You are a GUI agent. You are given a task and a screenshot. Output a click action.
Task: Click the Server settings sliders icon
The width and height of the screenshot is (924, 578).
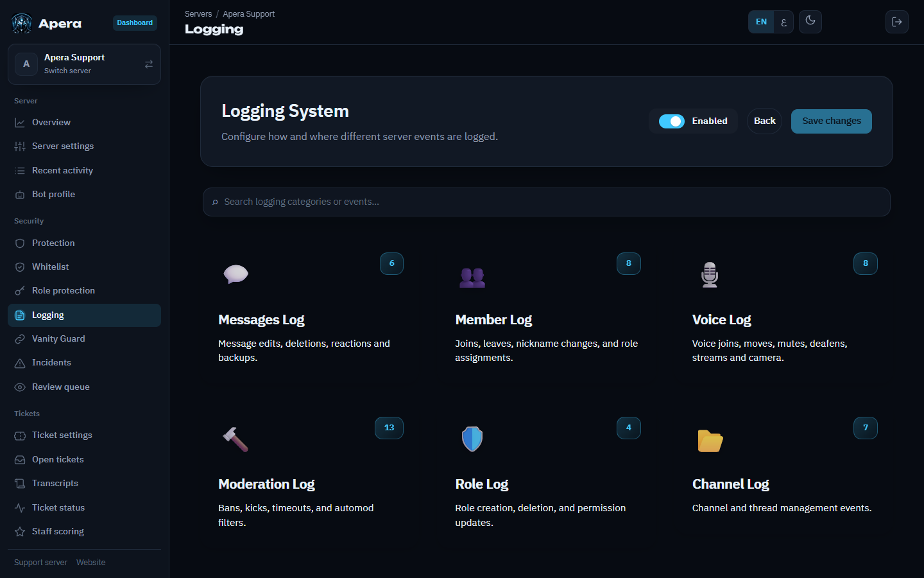click(20, 146)
